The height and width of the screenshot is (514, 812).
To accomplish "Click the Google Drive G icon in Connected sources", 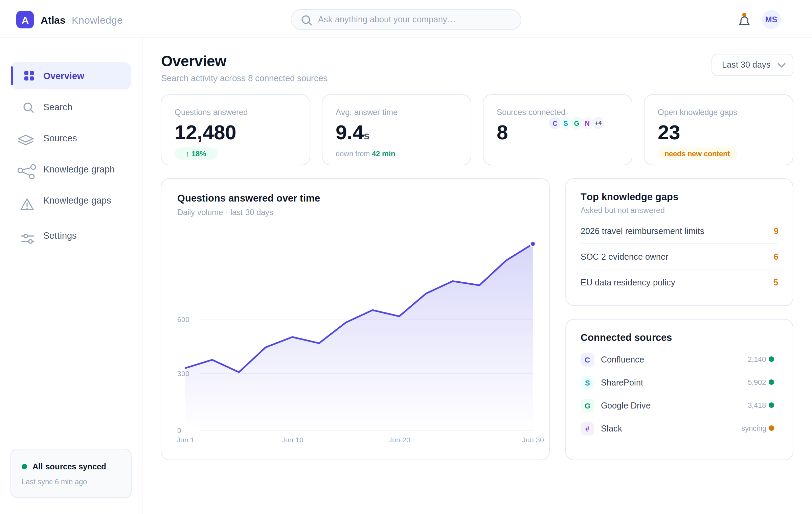I will pos(587,406).
